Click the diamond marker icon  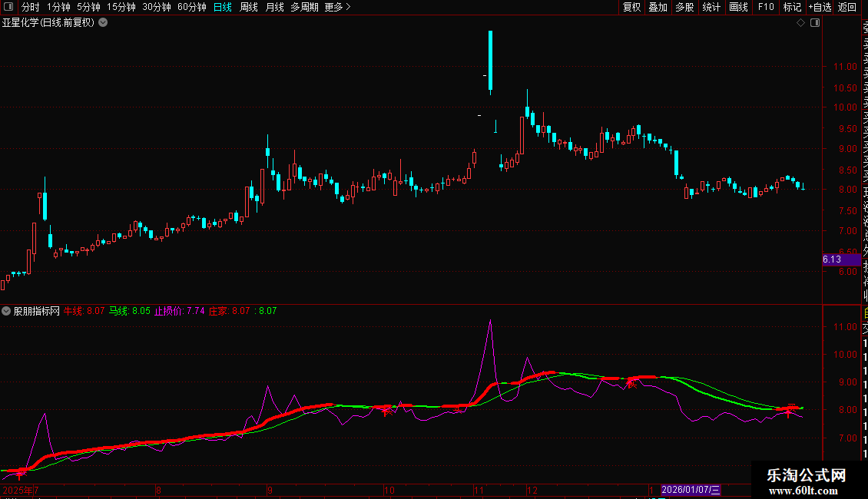coord(800,23)
